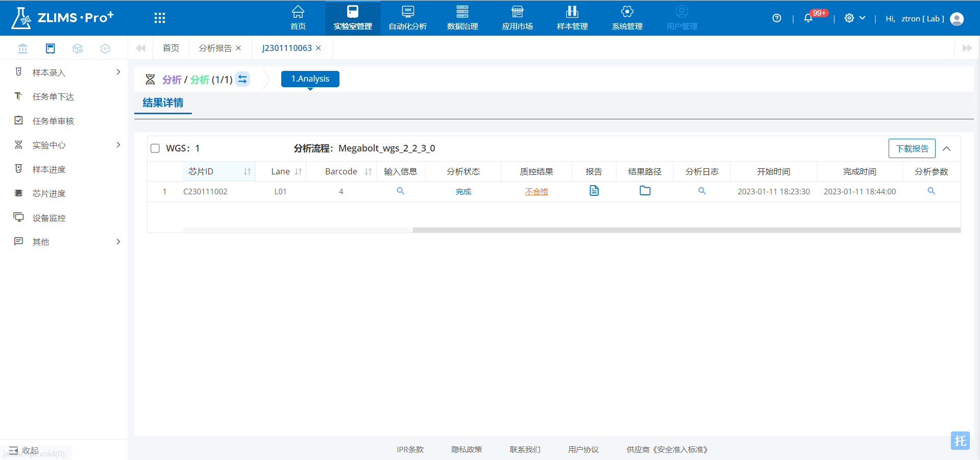Collapse the WGS result panel chevron
The image size is (980, 460).
point(946,148)
